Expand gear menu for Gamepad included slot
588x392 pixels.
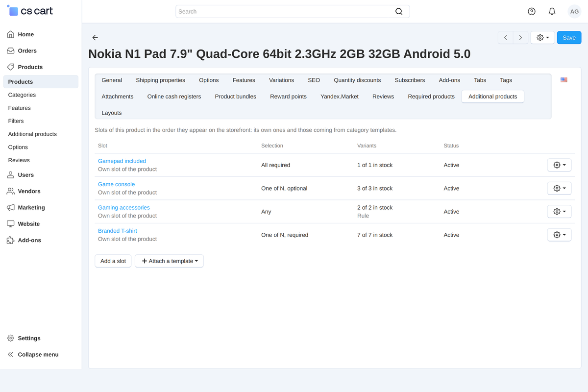[x=559, y=165]
